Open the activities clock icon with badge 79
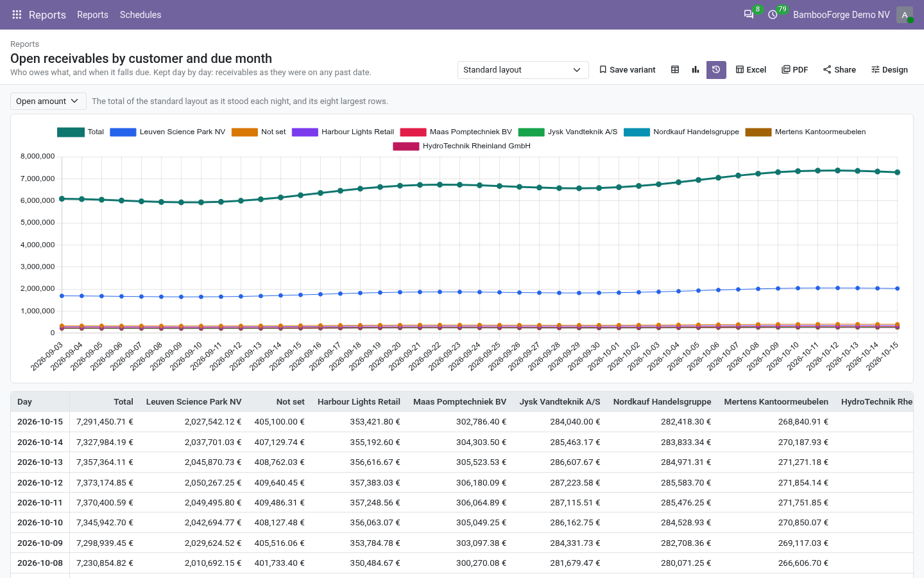The image size is (924, 578). (773, 14)
